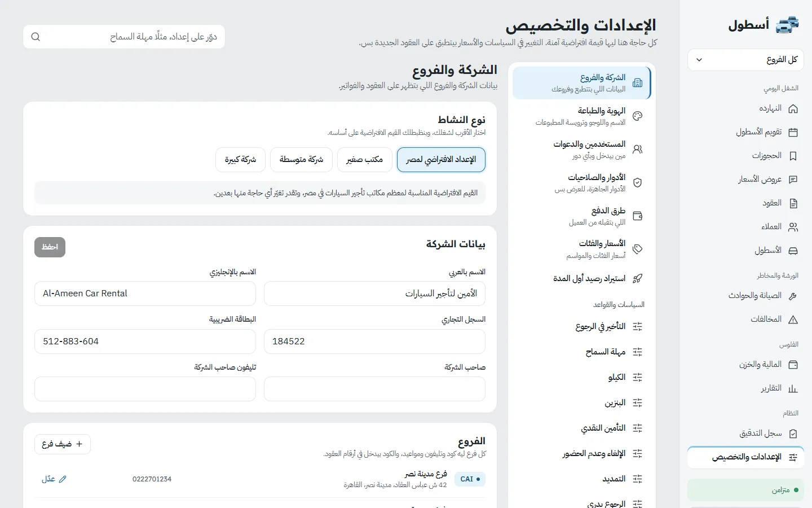This screenshot has width=812, height=508.
Task: Click the العملاء people icon
Action: [x=793, y=227]
